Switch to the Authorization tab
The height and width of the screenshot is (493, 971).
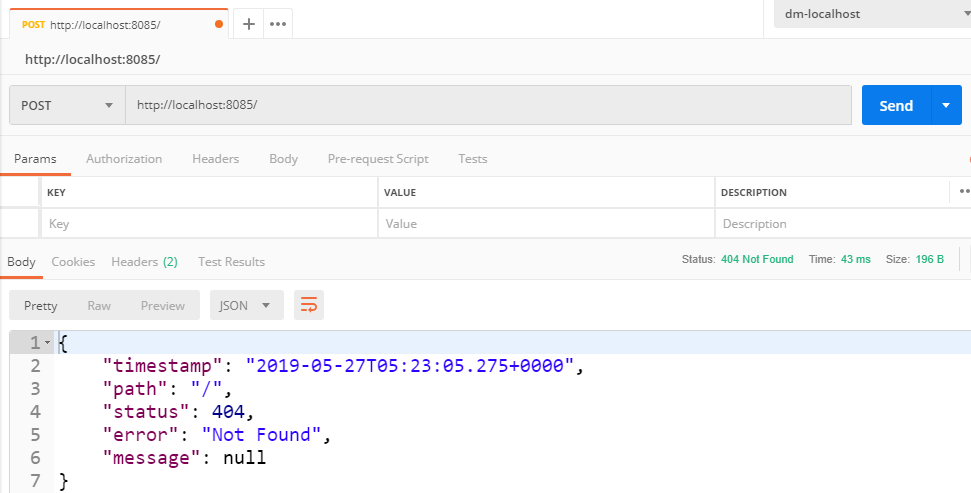[x=124, y=159]
